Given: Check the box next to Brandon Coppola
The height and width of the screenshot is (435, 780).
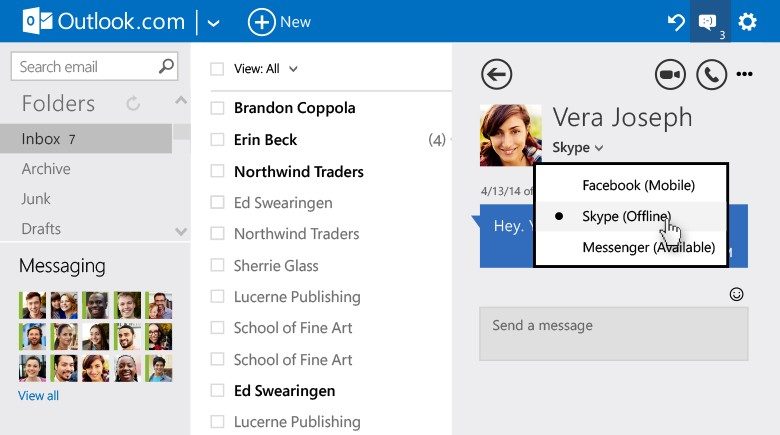Looking at the screenshot, I should point(217,108).
